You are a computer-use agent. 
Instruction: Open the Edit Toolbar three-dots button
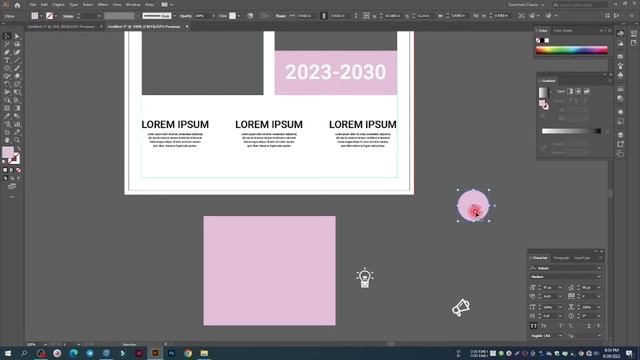(x=12, y=197)
